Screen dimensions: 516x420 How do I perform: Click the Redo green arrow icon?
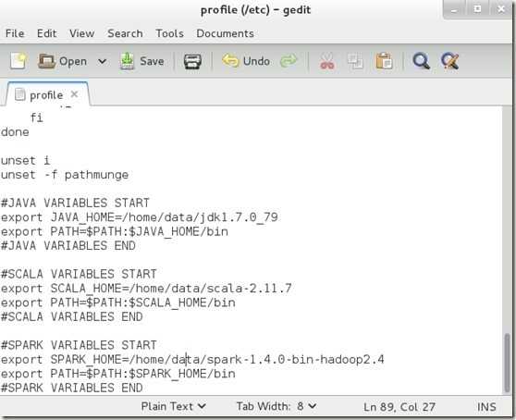289,61
